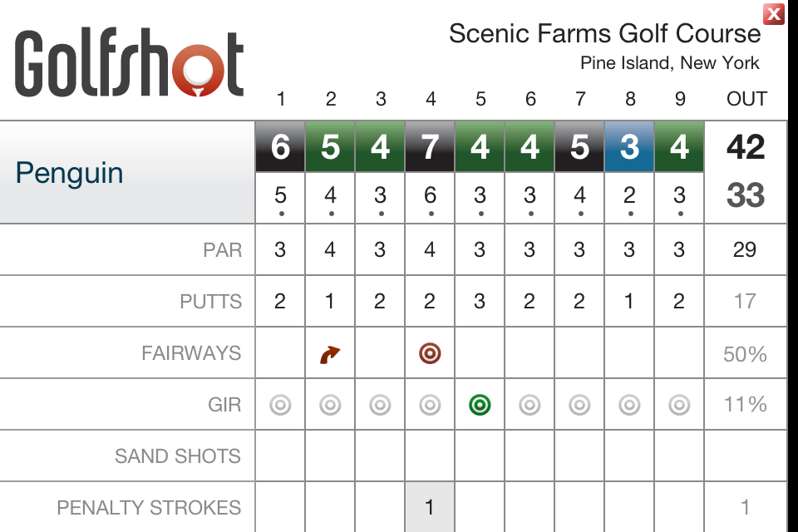Click the gray GIR icon on hole 1
Screen dimensions: 798x532
[x=280, y=405]
